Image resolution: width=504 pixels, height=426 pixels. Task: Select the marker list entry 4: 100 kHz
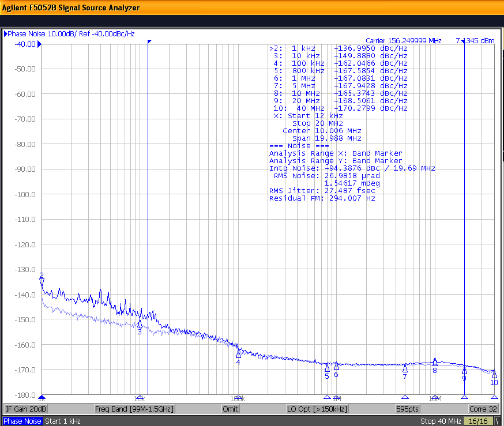(x=300, y=63)
